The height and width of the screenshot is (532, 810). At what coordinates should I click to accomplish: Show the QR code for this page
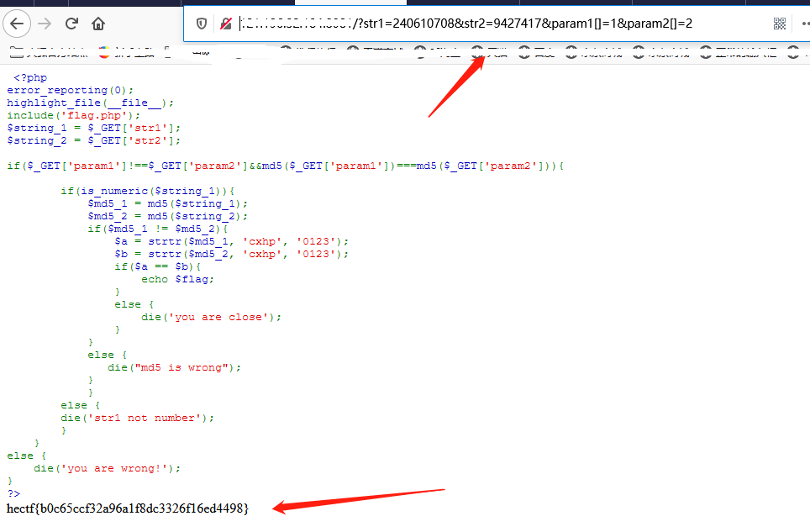780,24
